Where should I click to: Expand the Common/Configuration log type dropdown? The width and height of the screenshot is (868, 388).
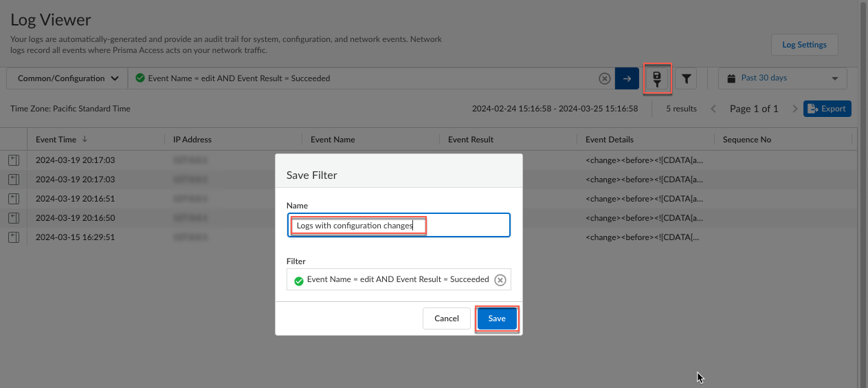[67, 78]
